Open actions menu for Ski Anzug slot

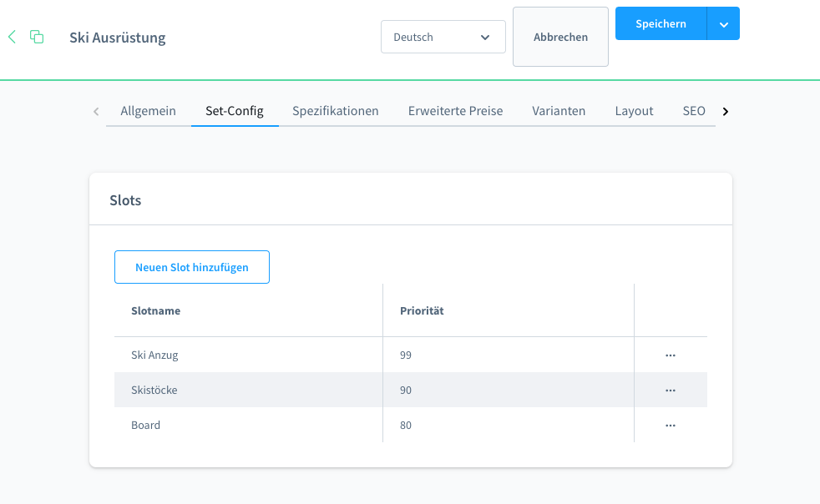click(x=671, y=355)
